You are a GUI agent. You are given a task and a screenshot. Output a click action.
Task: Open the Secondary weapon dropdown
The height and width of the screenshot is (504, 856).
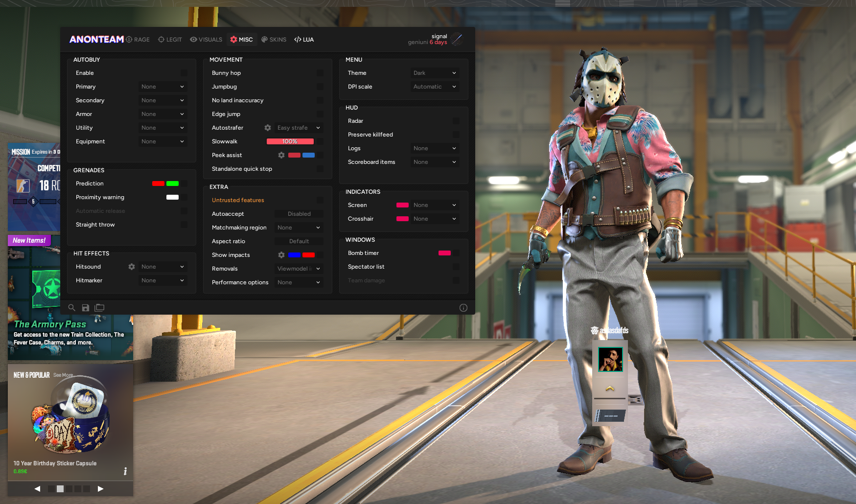pos(163,100)
